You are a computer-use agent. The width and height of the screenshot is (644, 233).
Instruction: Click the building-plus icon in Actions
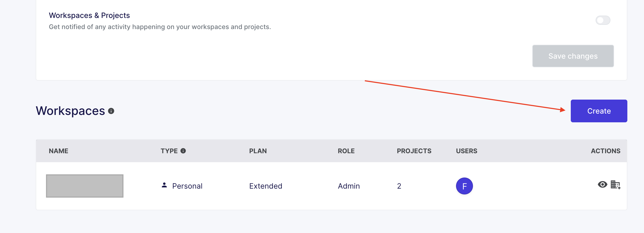tap(615, 185)
